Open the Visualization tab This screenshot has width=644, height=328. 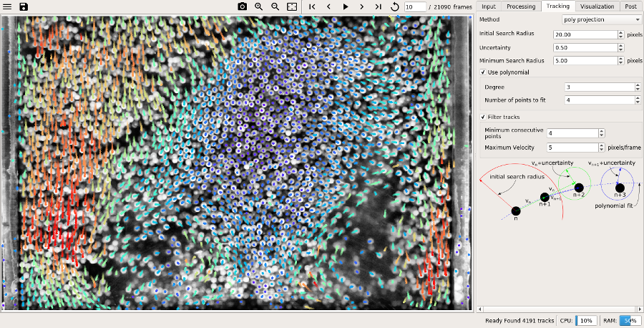tap(597, 6)
